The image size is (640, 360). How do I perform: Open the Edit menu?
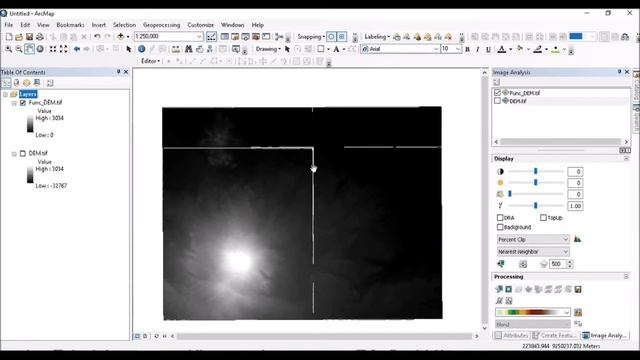click(25, 25)
